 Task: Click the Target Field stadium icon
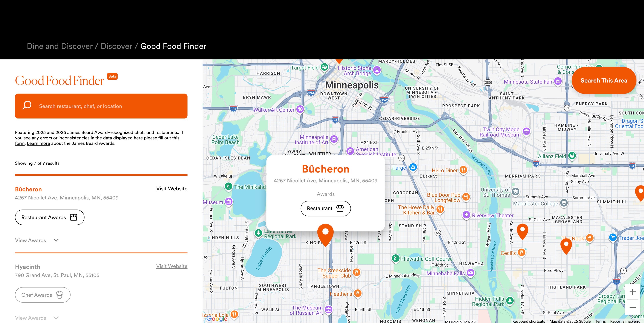tap(325, 67)
